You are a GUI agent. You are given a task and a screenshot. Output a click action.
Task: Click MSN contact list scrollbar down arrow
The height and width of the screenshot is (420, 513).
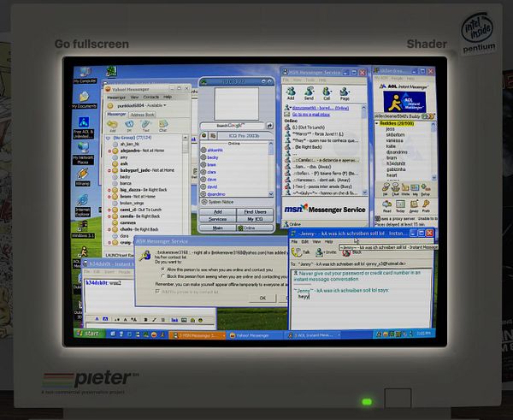(364, 192)
